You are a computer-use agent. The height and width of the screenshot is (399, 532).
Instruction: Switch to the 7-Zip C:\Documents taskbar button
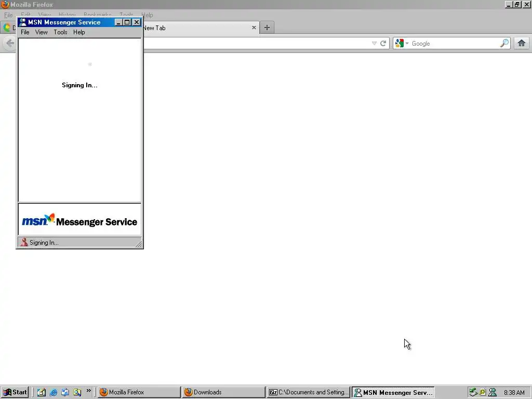[309, 392]
